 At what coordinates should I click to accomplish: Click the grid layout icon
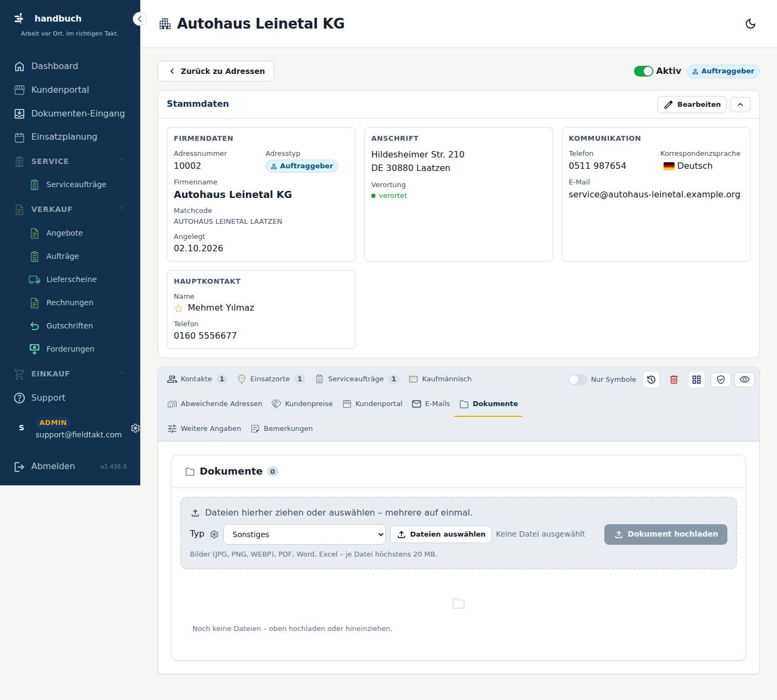click(x=697, y=380)
